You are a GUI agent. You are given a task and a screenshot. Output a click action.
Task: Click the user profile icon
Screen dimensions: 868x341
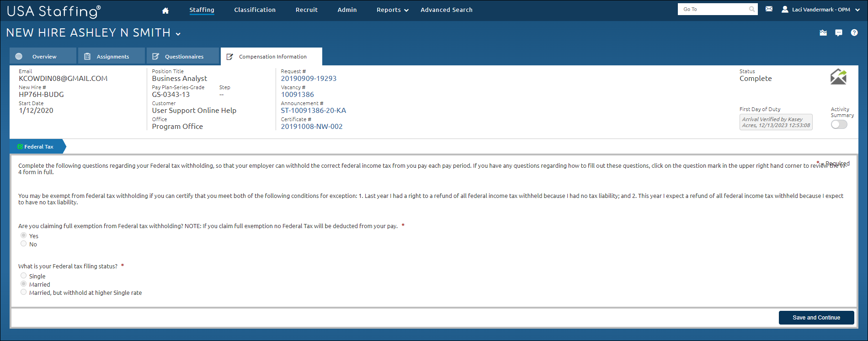785,9
